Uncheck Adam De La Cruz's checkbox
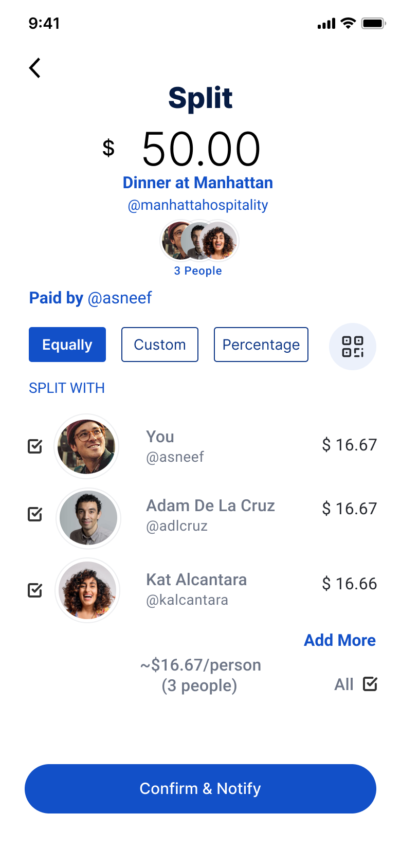The height and width of the screenshot is (868, 401). 35,514
